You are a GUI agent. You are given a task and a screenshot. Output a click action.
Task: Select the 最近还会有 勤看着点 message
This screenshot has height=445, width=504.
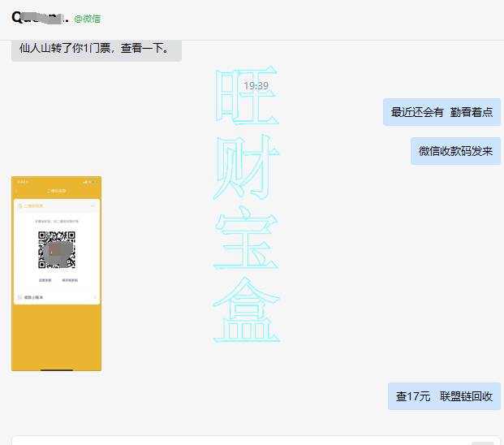click(x=442, y=112)
